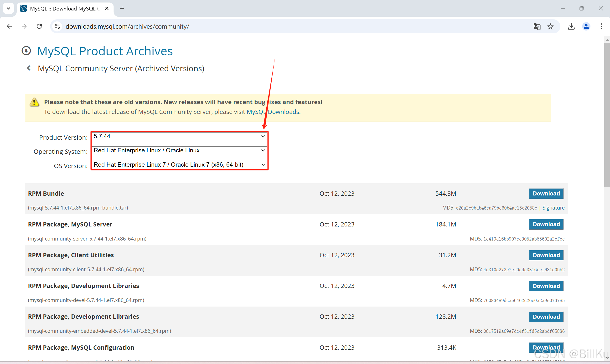The height and width of the screenshot is (364, 610).
Task: Click the MySQL Community Server (Archived Versions) heading
Action: click(x=121, y=68)
